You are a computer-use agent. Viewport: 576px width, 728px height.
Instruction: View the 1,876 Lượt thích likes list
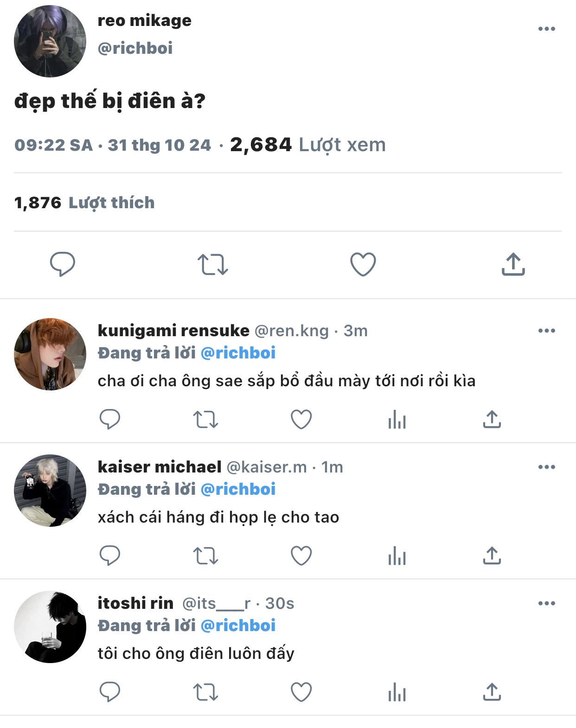[84, 203]
